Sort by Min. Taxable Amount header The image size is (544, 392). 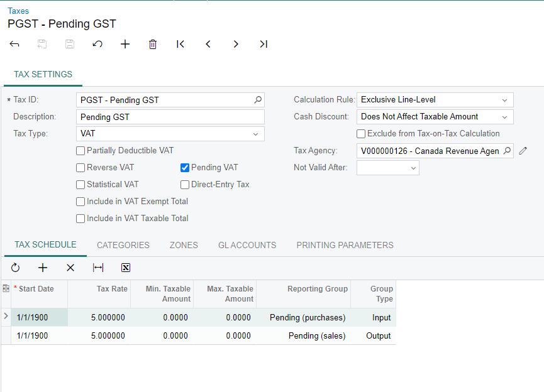(x=162, y=294)
